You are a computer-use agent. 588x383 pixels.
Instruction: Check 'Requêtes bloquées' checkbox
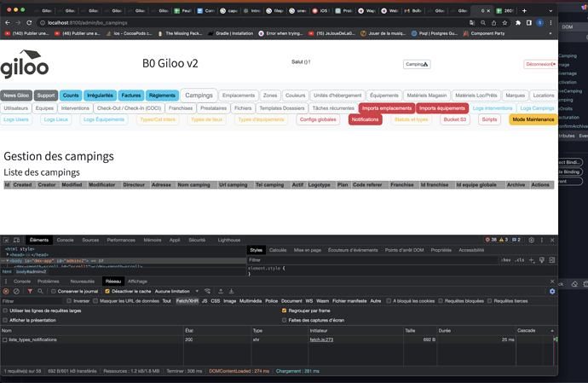pyautogui.click(x=441, y=301)
